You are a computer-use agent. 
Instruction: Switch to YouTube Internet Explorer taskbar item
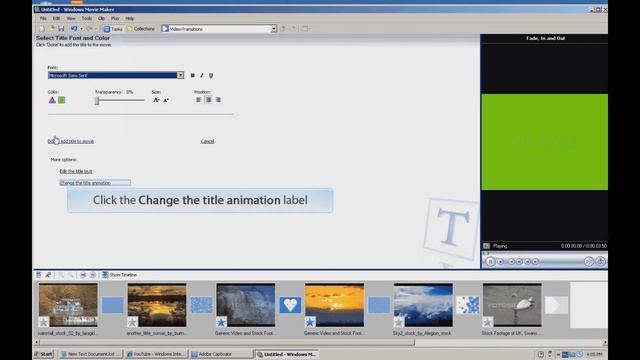(156, 354)
